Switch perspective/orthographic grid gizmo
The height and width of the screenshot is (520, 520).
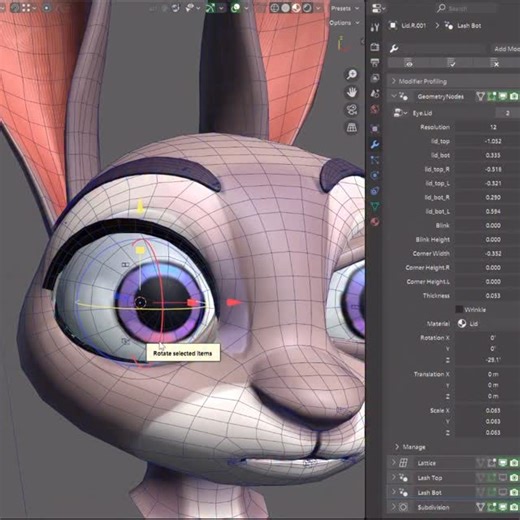tap(352, 127)
